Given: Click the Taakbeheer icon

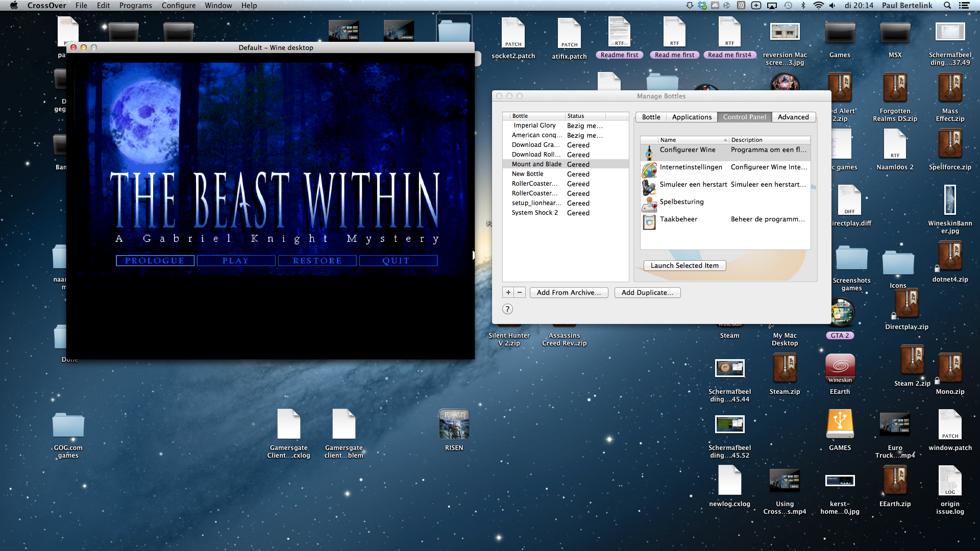Looking at the screenshot, I should tap(649, 222).
